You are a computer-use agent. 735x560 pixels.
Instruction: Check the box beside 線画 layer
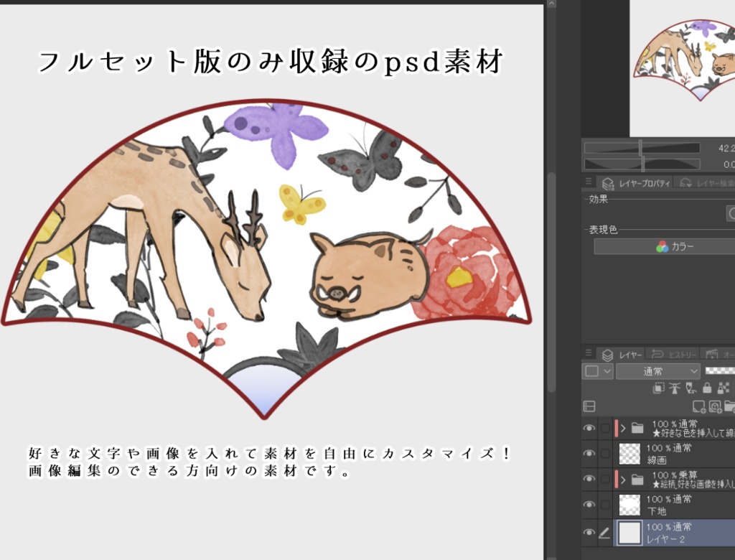click(605, 454)
